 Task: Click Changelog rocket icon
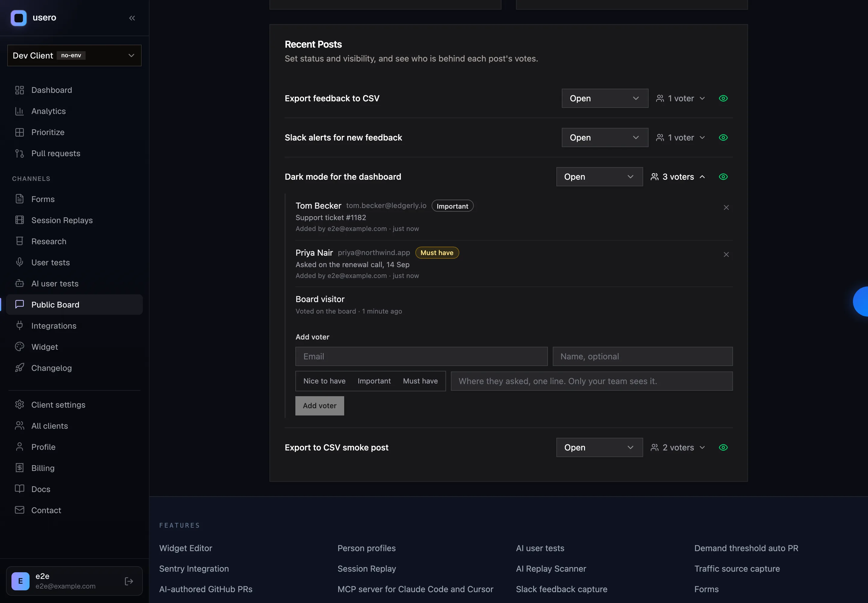click(x=20, y=368)
